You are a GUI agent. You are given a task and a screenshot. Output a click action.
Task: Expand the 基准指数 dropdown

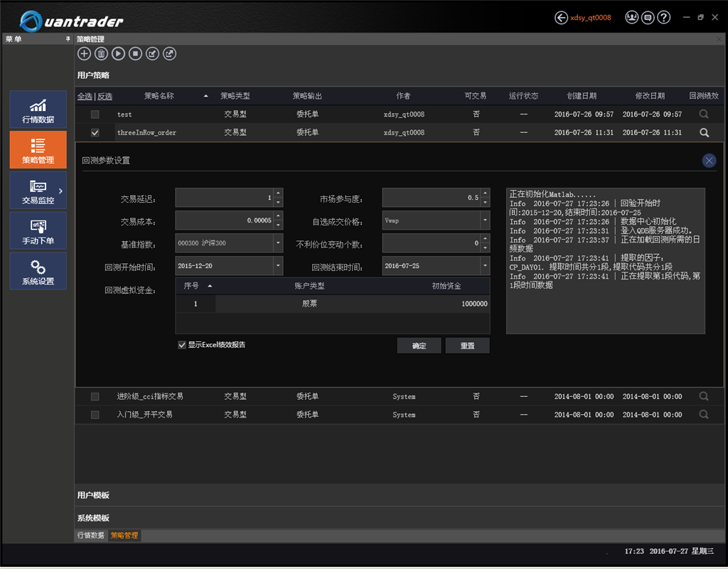(x=278, y=243)
